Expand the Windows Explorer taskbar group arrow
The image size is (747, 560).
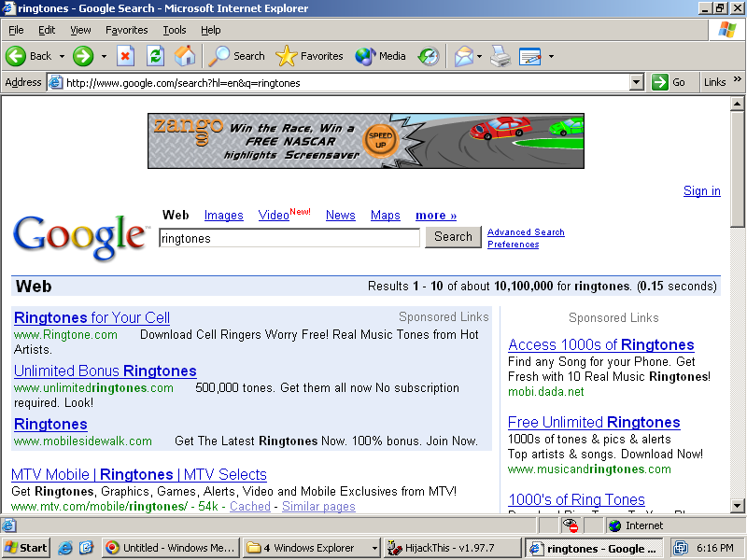(x=375, y=549)
